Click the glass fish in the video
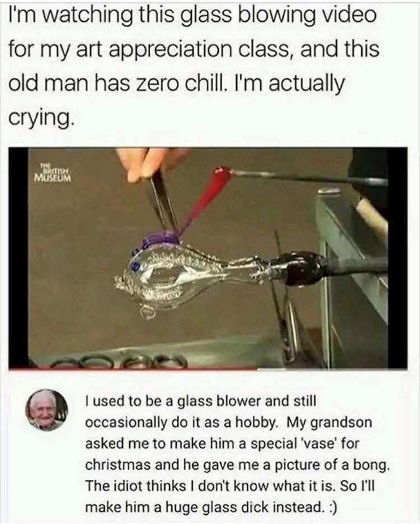420x524 pixels. click(187, 277)
